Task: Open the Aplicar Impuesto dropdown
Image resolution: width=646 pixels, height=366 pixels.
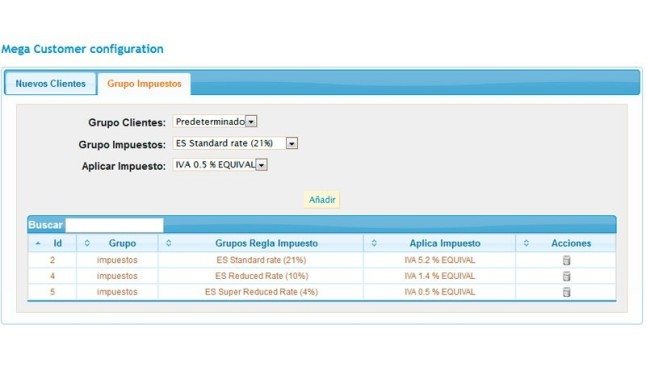Action: pos(220,165)
